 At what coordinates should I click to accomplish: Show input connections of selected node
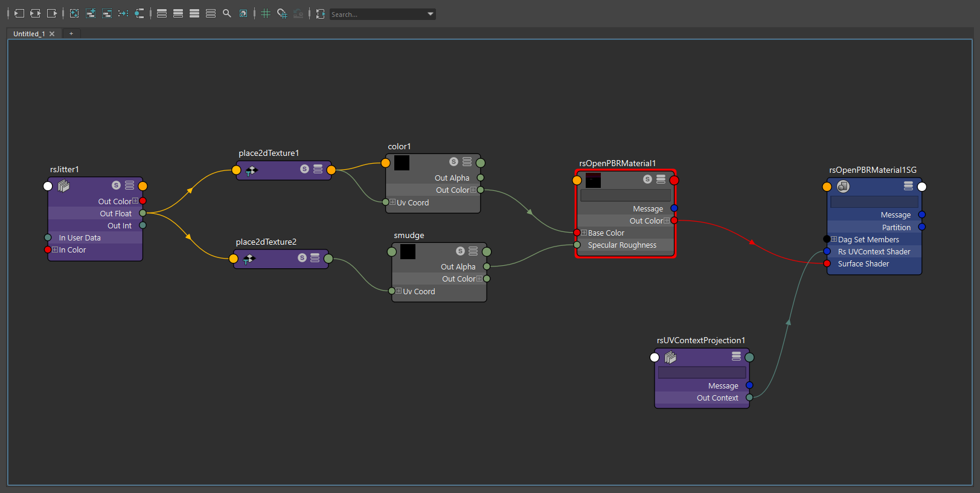click(19, 13)
